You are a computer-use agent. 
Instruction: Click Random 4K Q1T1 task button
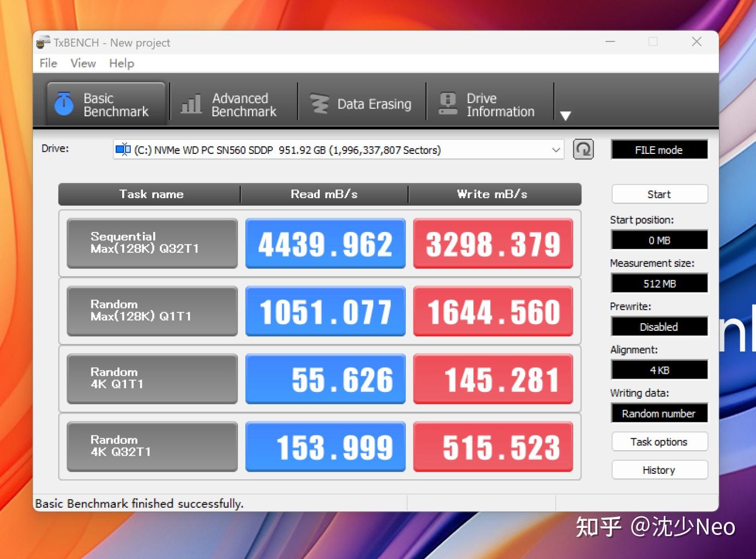coord(152,379)
